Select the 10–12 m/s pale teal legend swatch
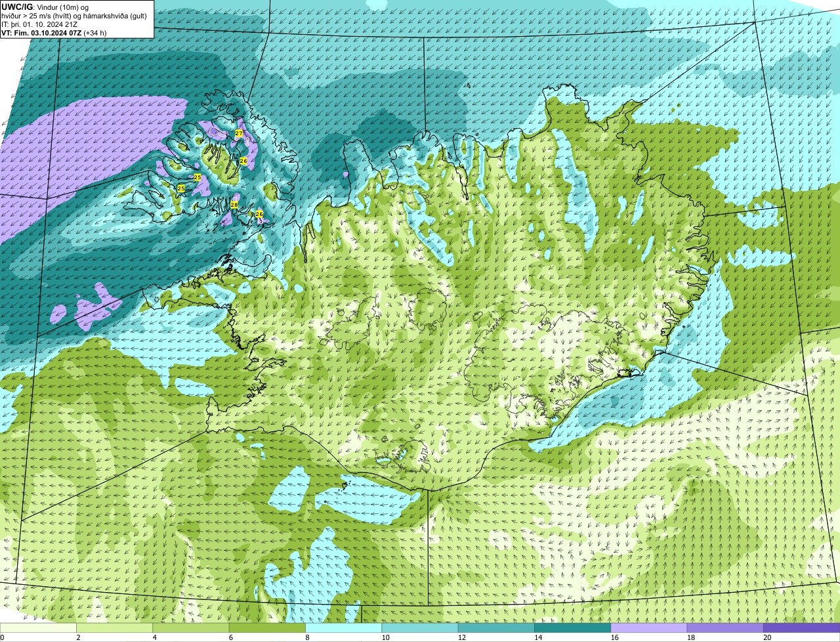840x642 pixels. coord(420,628)
